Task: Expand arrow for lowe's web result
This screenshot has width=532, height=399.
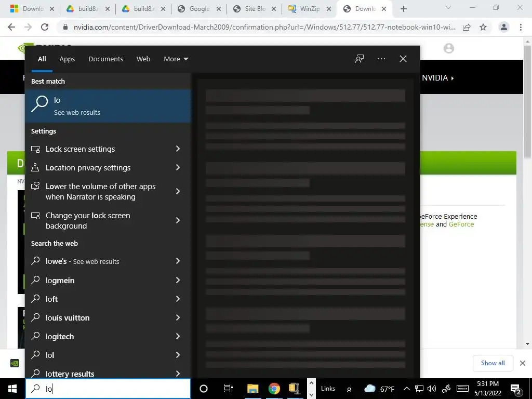Action: [178, 261]
